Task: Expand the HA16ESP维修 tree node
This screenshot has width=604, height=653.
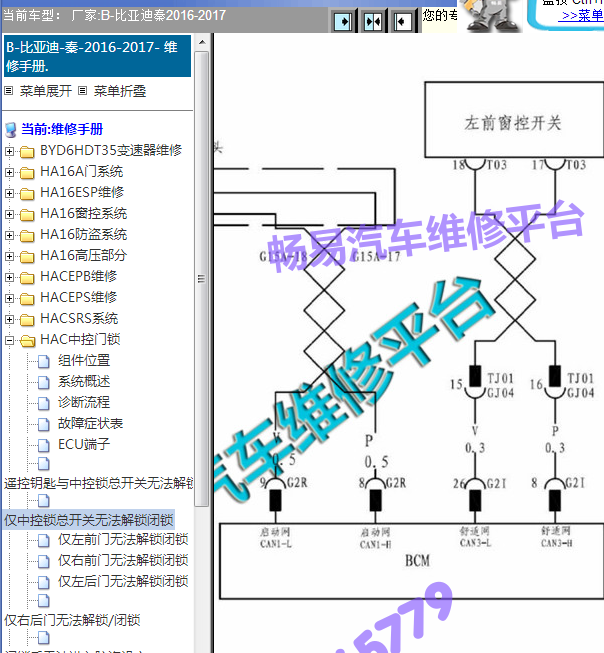Action: point(9,194)
